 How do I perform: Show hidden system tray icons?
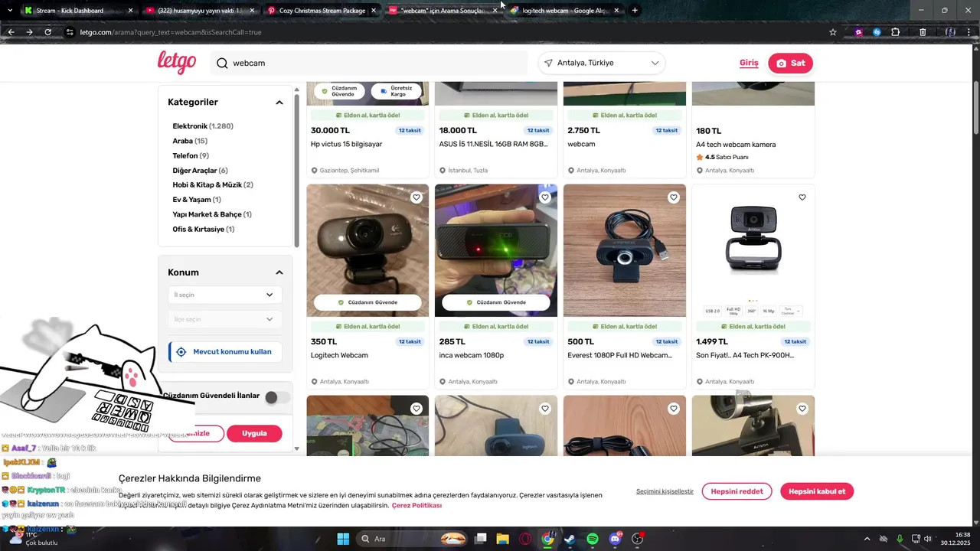click(x=867, y=539)
